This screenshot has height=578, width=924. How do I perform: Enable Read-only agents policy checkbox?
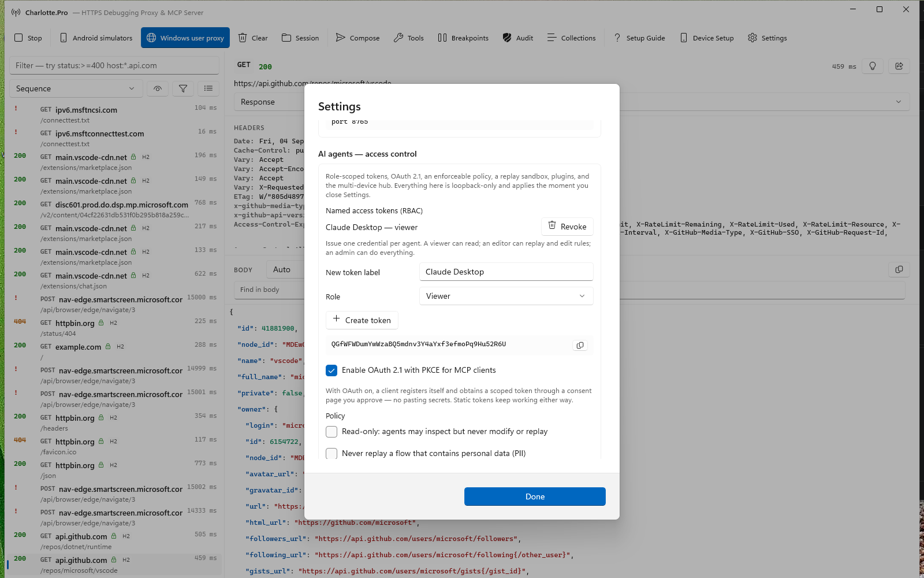tap(331, 432)
